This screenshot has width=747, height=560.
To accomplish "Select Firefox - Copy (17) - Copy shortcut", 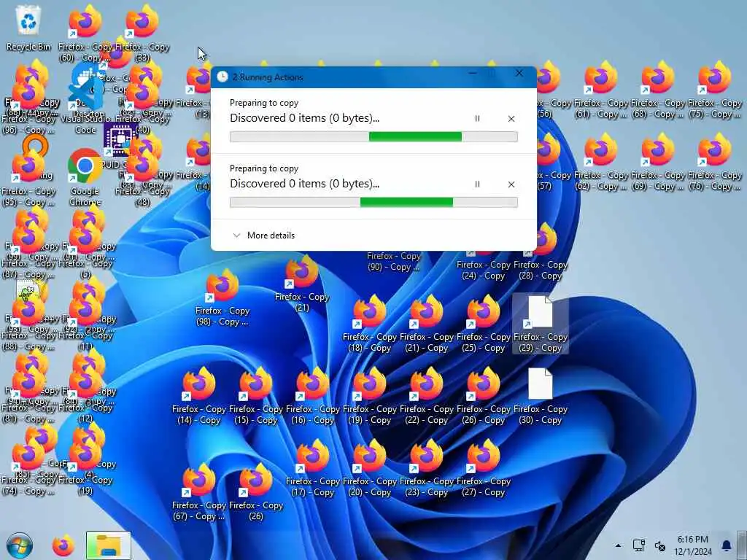I will coord(312,469).
